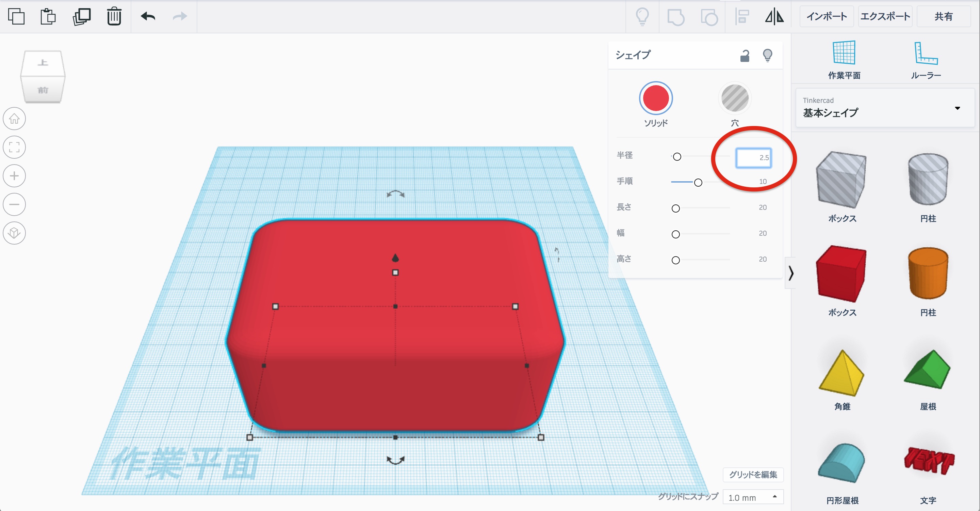
Task: Click the duplicate and repeat icon
Action: pyautogui.click(x=81, y=16)
